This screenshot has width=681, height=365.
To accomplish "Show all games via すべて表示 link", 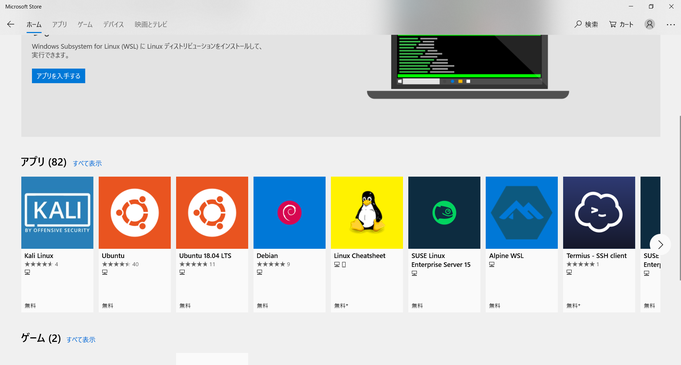I will point(81,340).
